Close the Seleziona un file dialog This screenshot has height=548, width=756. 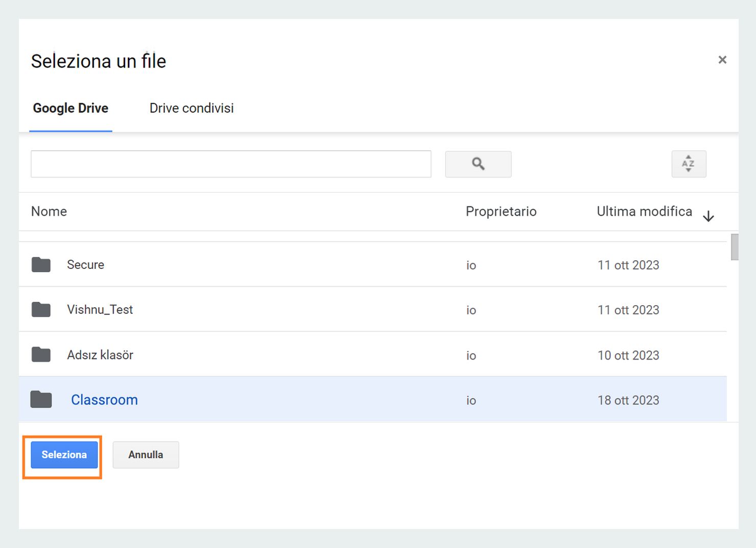[x=722, y=60]
